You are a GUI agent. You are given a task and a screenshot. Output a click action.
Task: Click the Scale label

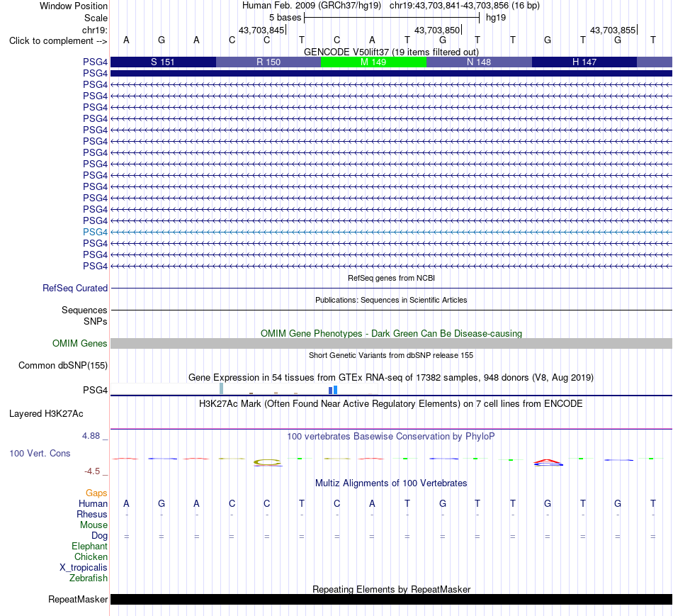click(96, 18)
